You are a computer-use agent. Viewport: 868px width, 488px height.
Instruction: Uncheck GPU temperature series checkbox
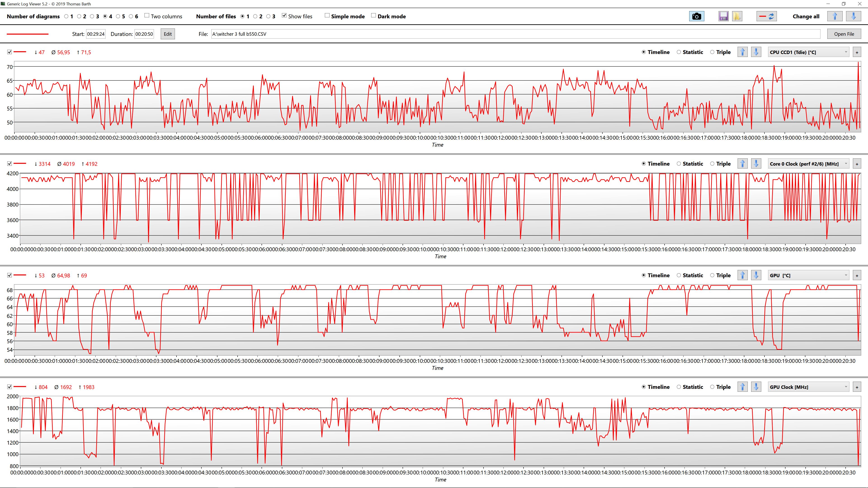(9, 275)
